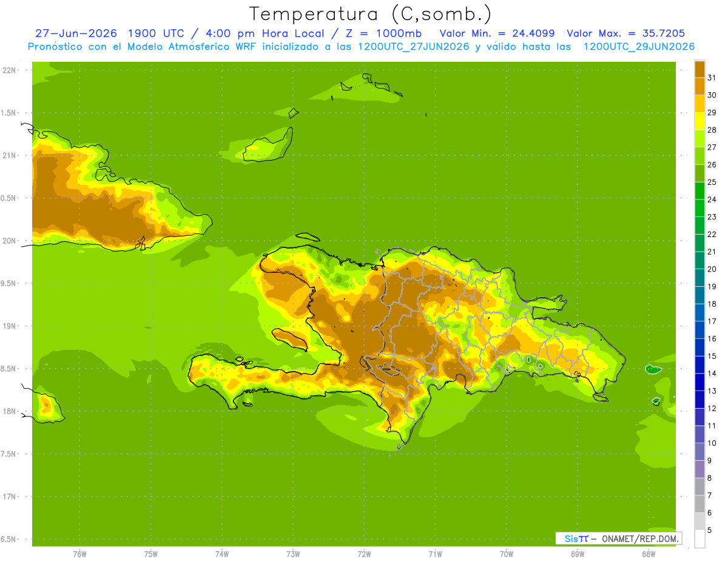Click the "76W" longitude axis label
Image resolution: width=728 pixels, height=562 pixels.
point(79,554)
